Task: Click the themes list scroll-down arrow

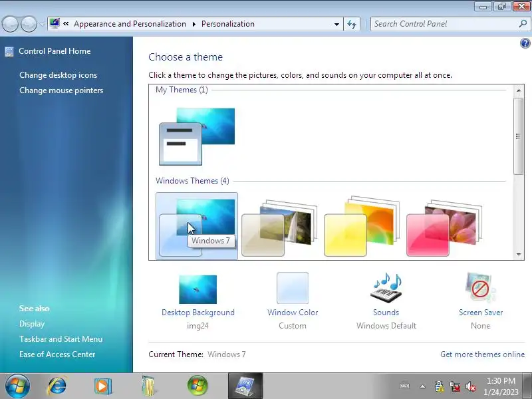Action: pyautogui.click(x=519, y=254)
